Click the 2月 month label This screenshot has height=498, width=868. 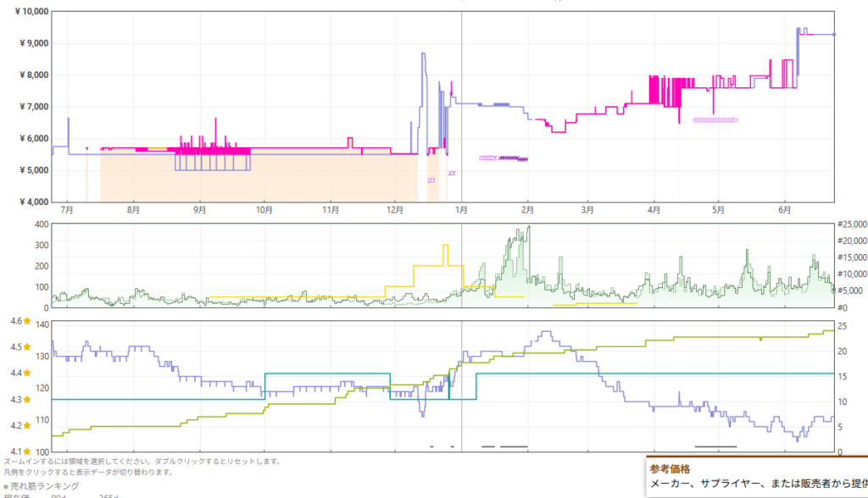527,210
